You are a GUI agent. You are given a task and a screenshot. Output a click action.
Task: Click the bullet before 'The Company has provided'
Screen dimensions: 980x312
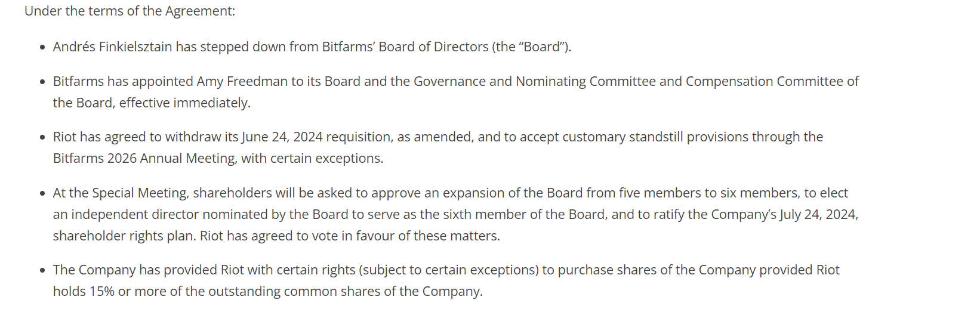[x=42, y=270]
